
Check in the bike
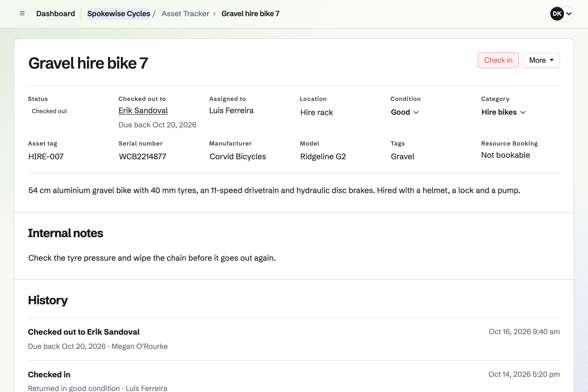point(498,60)
